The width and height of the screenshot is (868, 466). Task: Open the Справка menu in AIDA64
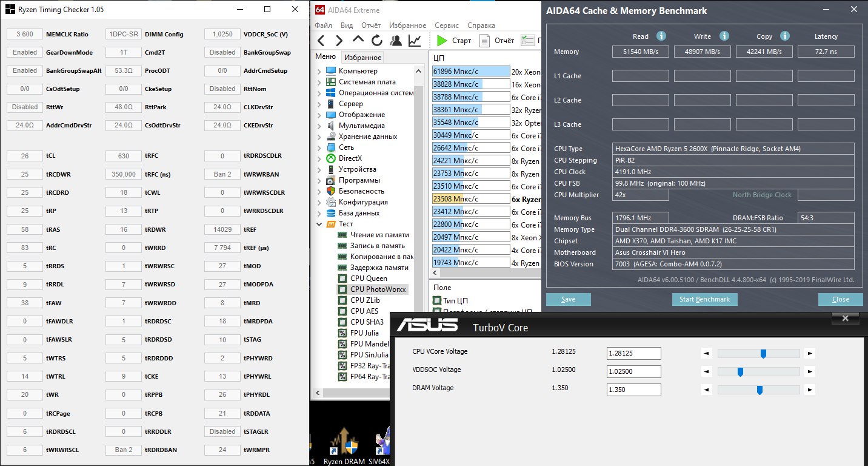pos(481,25)
